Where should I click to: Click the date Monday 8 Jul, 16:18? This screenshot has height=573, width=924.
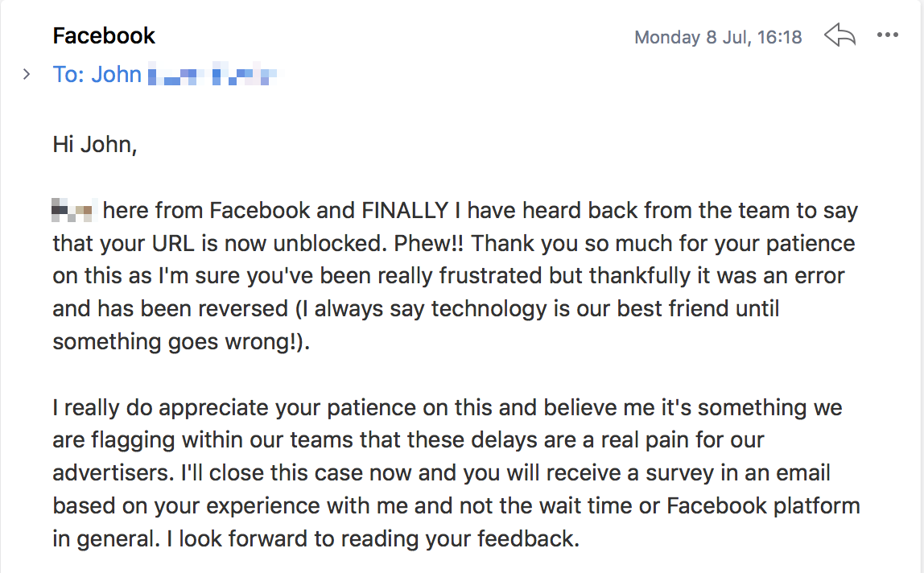[x=718, y=37]
